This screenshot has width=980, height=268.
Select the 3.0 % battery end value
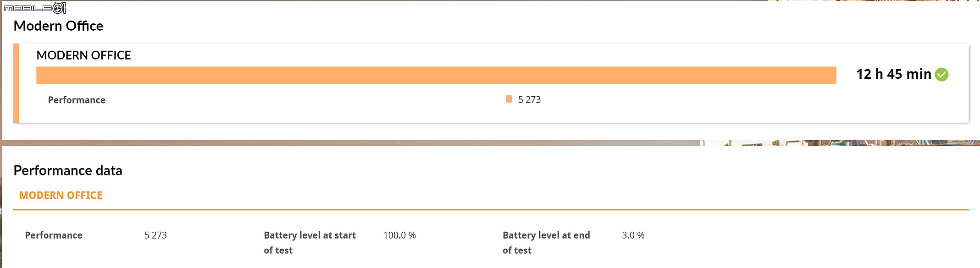[633, 235]
